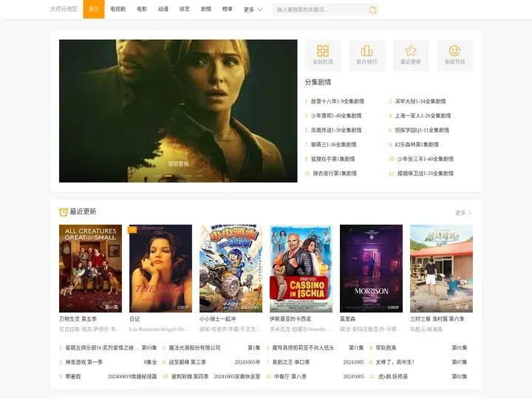Open the 三时三餐 渔村篇 poster
The width and height of the screenshot is (532, 399).
point(441,268)
